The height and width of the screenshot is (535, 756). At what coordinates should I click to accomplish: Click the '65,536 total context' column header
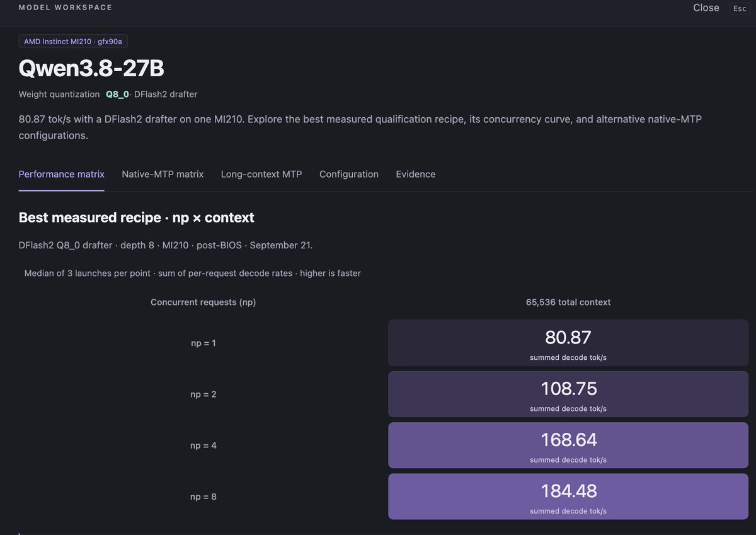(568, 302)
